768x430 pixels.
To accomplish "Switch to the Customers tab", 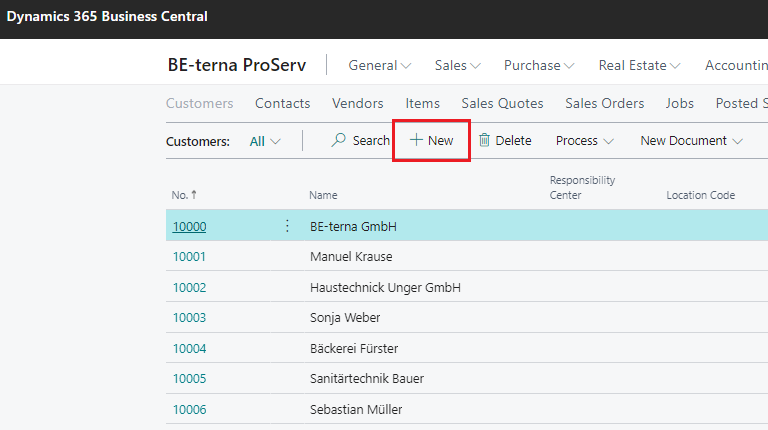I will 199,103.
